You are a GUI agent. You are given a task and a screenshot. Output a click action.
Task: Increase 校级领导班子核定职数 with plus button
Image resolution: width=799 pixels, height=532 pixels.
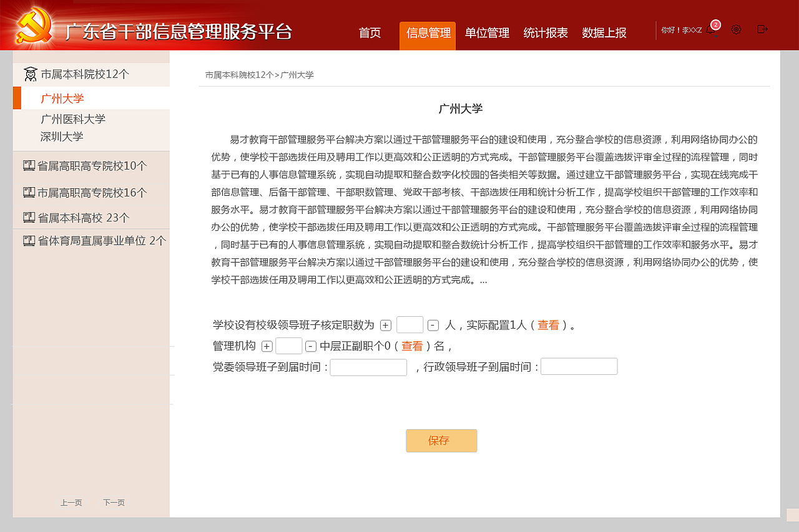(386, 326)
